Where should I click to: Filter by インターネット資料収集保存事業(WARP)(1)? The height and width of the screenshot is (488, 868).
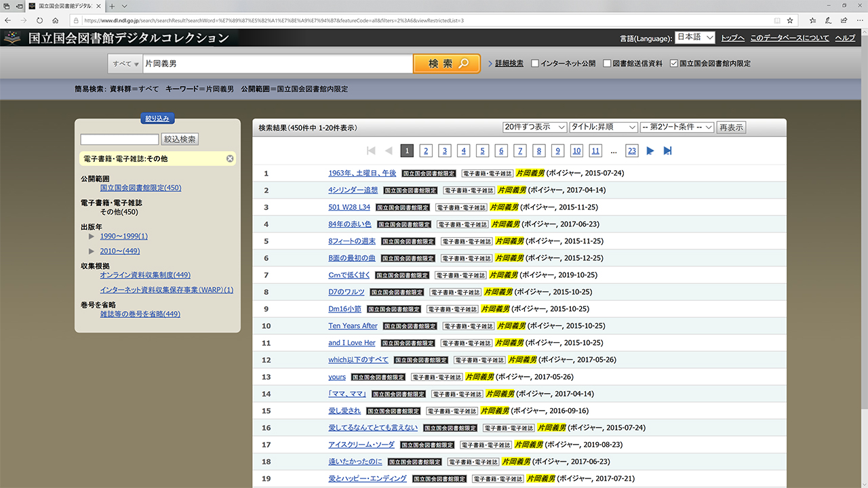[167, 290]
